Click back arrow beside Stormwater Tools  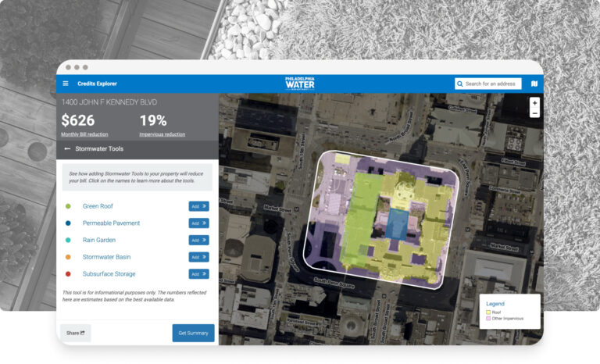[x=67, y=148]
